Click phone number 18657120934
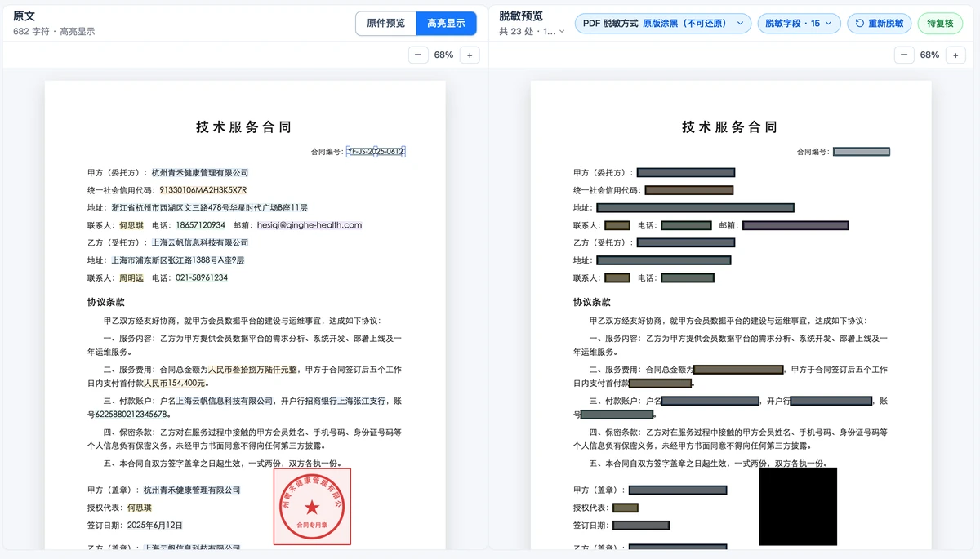 coord(200,225)
